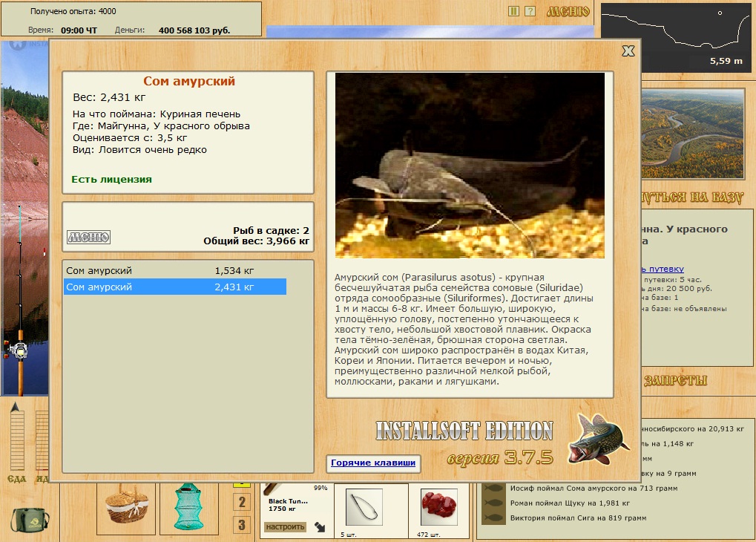Click the log entry Роман поймал Щуку

570,503
